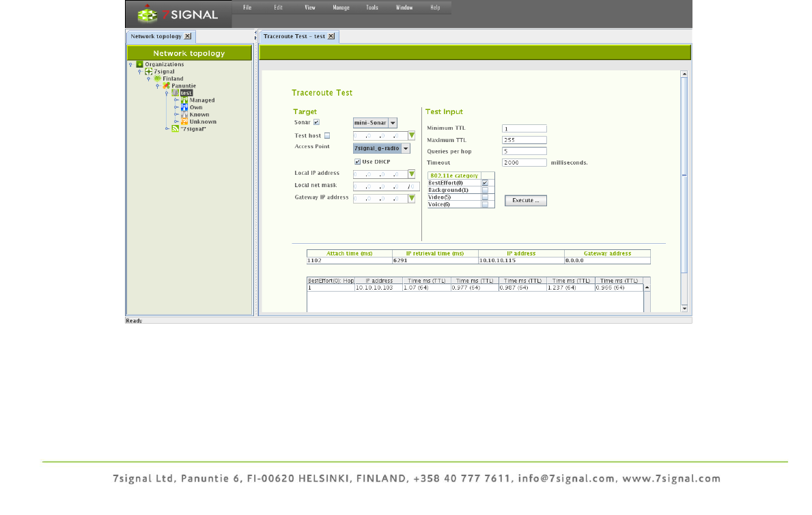812x515 pixels.
Task: Click the Timeout milliseconds field
Action: (524, 163)
